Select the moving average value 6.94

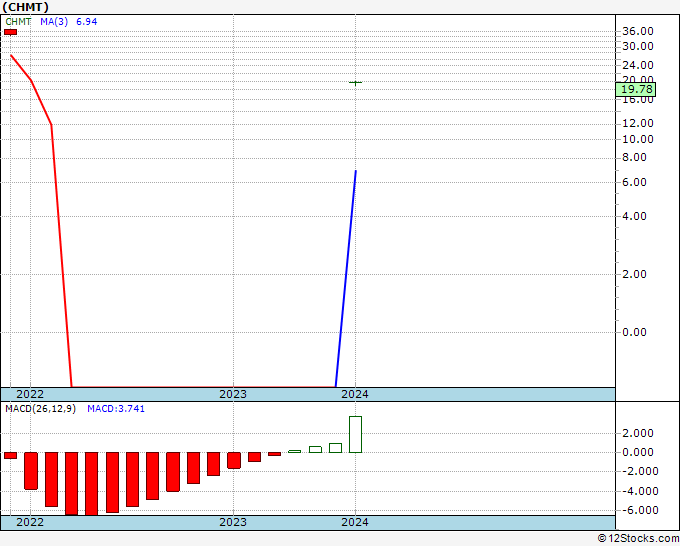(x=87, y=22)
